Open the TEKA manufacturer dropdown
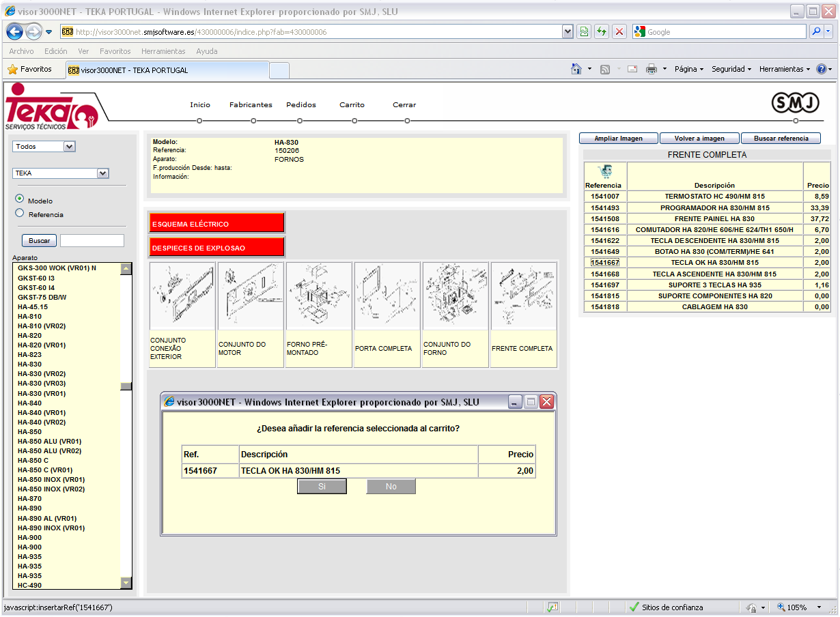This screenshot has height=617, width=840. 61,173
